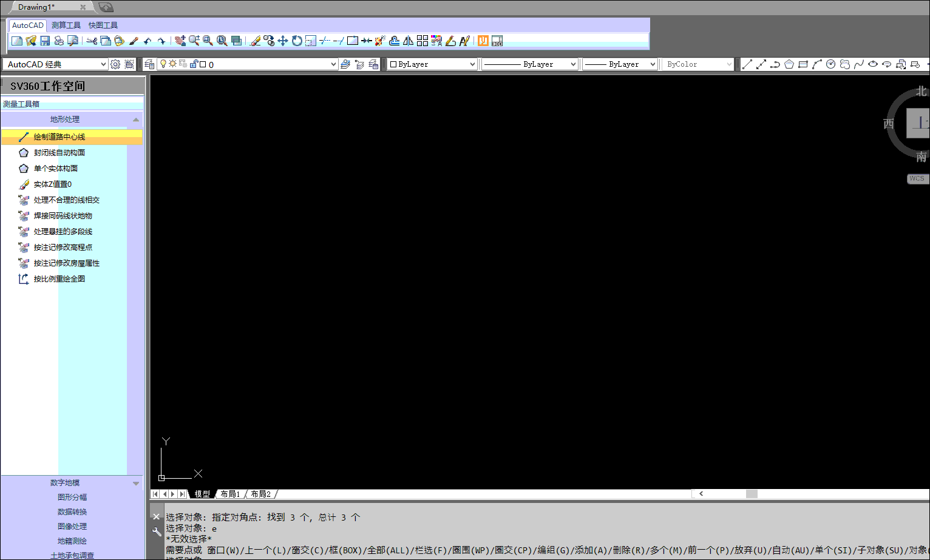Click the Save drawing icon
The width and height of the screenshot is (930, 560).
(x=45, y=41)
